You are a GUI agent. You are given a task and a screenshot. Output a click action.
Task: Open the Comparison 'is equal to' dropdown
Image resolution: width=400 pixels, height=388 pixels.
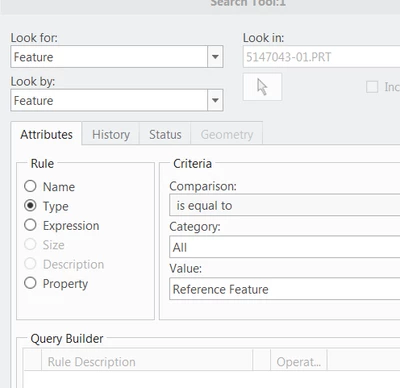(285, 205)
